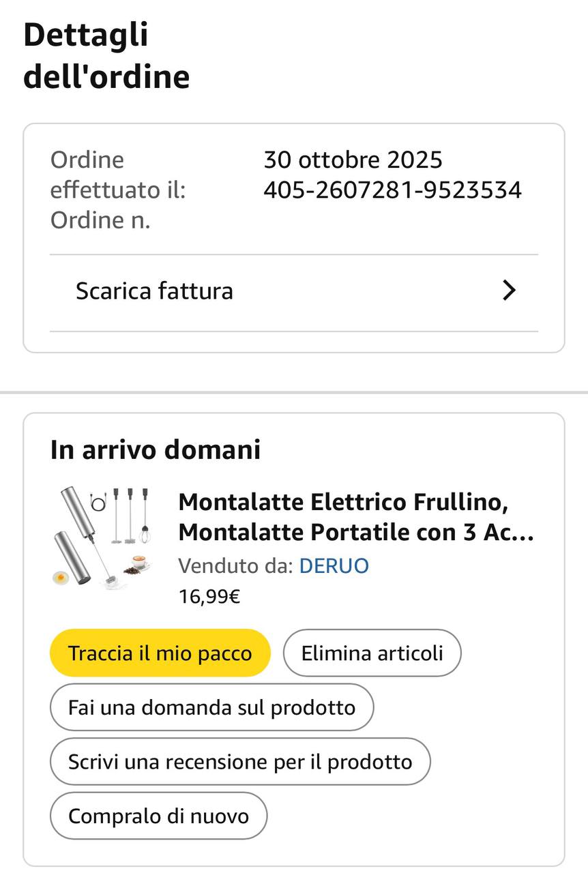This screenshot has width=588, height=873.
Task: Click the Ordine n. label
Action: [x=100, y=221]
